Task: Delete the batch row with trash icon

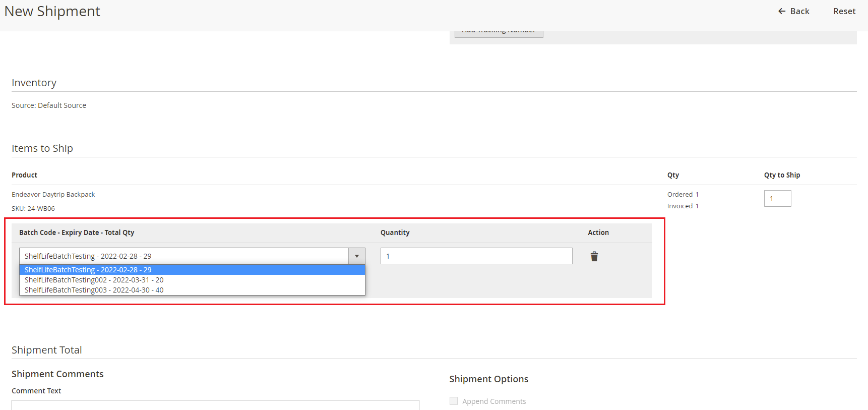Action: (x=594, y=257)
